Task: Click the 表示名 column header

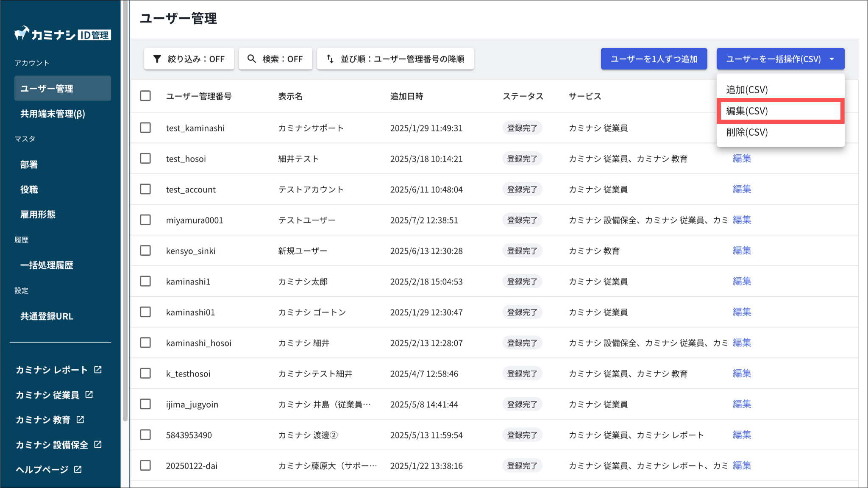Action: pyautogui.click(x=290, y=96)
